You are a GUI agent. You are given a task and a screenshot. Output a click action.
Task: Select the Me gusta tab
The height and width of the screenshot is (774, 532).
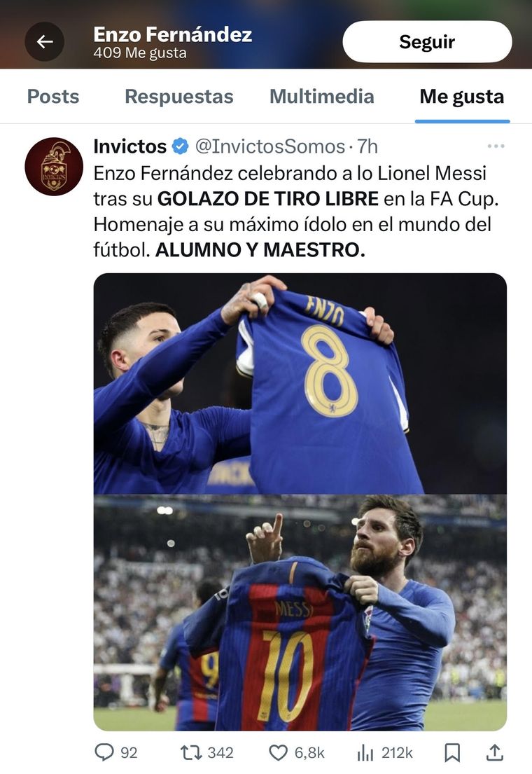click(461, 96)
